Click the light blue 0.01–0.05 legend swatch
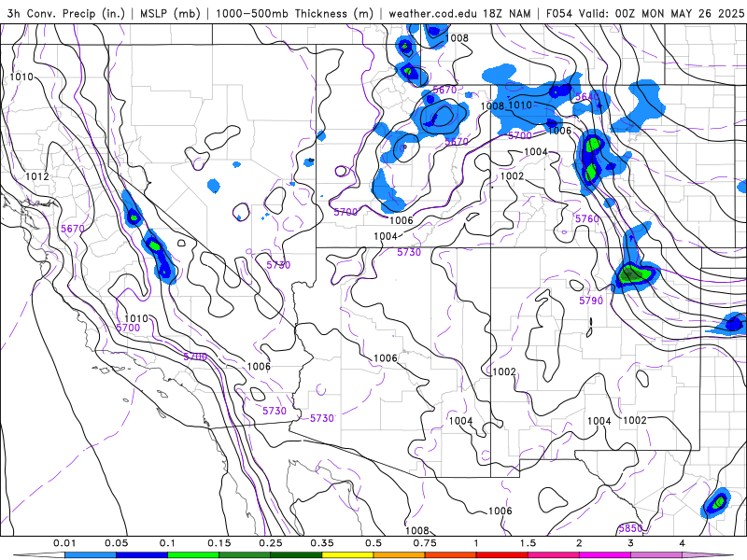 (91, 555)
